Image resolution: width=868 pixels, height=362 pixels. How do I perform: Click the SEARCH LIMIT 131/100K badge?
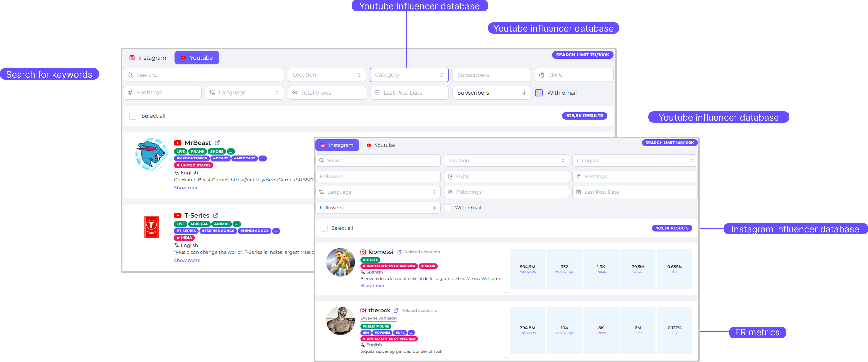pos(583,55)
